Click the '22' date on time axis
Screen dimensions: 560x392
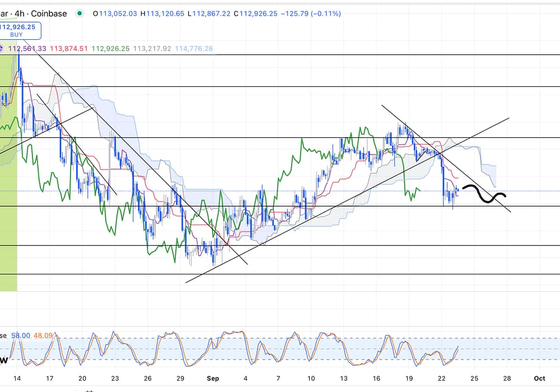pos(442,379)
